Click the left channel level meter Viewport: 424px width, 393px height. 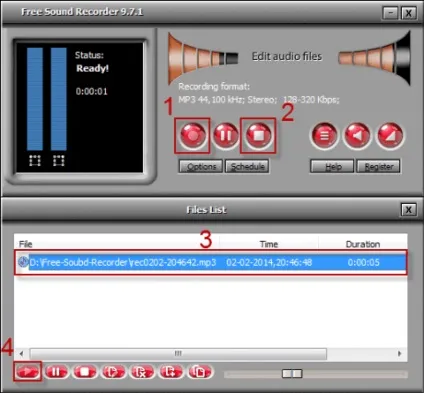point(35,99)
